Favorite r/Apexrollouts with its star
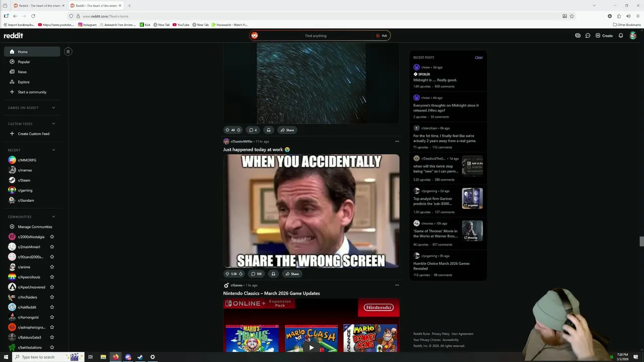This screenshot has height=362, width=644. point(52,277)
